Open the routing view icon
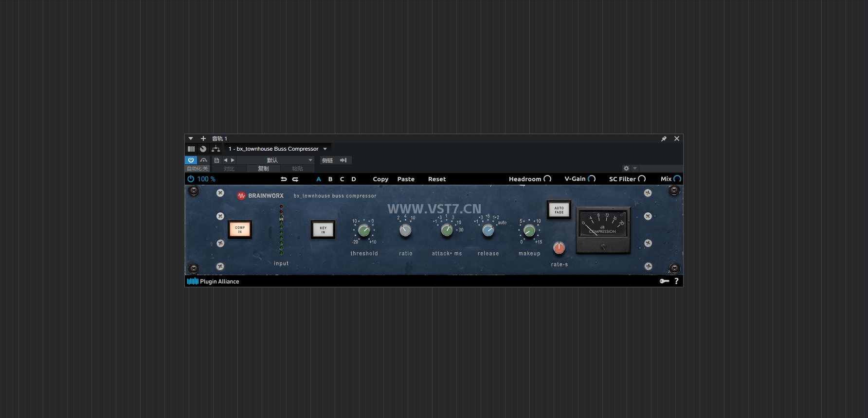 point(216,149)
